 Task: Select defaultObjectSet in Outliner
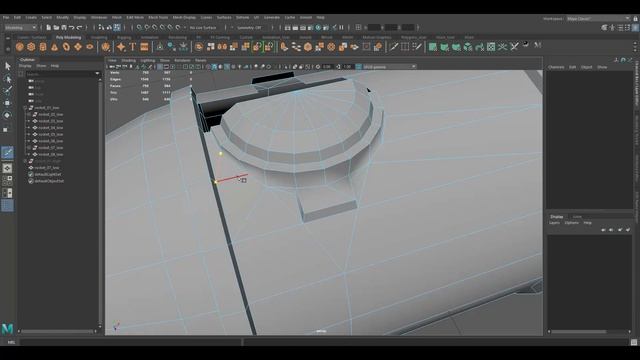pos(49,181)
